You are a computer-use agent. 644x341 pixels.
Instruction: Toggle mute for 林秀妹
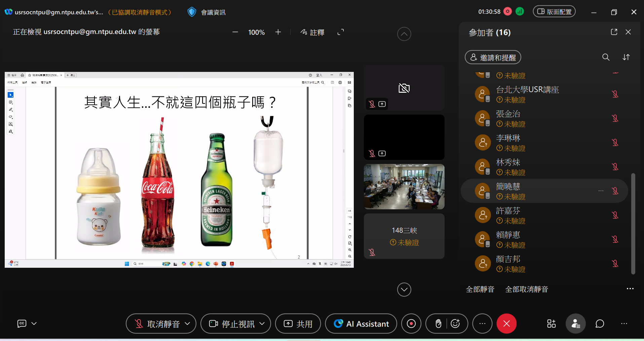coord(615,167)
